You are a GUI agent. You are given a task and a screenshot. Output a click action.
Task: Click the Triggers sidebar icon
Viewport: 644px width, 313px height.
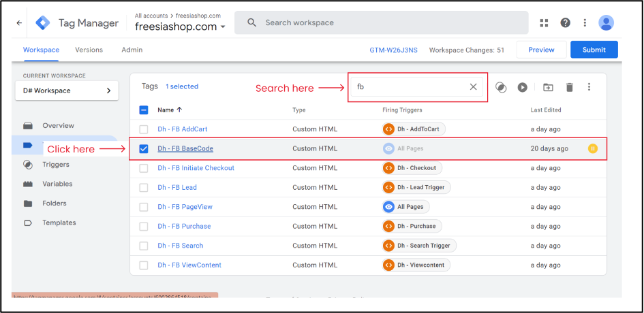click(x=28, y=165)
